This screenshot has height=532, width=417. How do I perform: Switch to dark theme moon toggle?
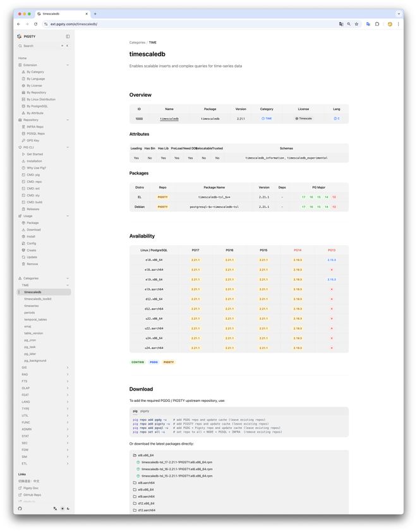[68, 508]
